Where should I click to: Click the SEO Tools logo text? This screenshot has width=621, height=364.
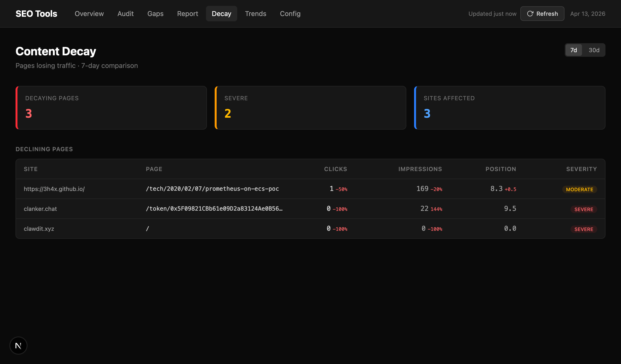[x=36, y=14]
